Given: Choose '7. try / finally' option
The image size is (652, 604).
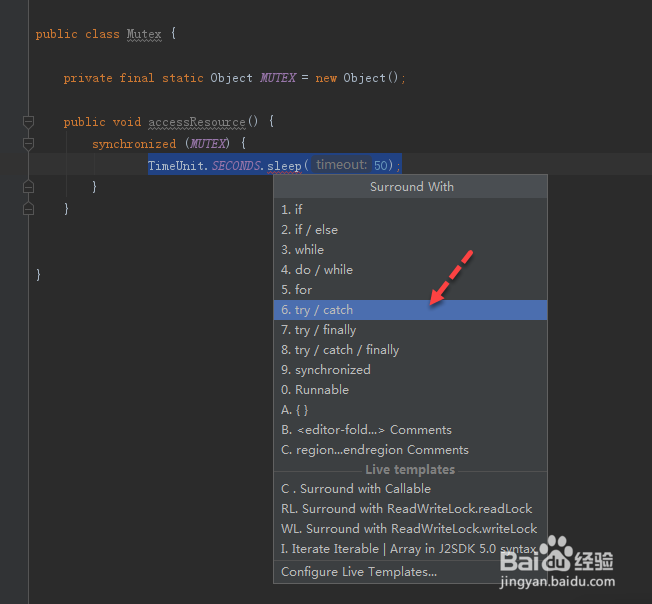Looking at the screenshot, I should click(x=410, y=330).
